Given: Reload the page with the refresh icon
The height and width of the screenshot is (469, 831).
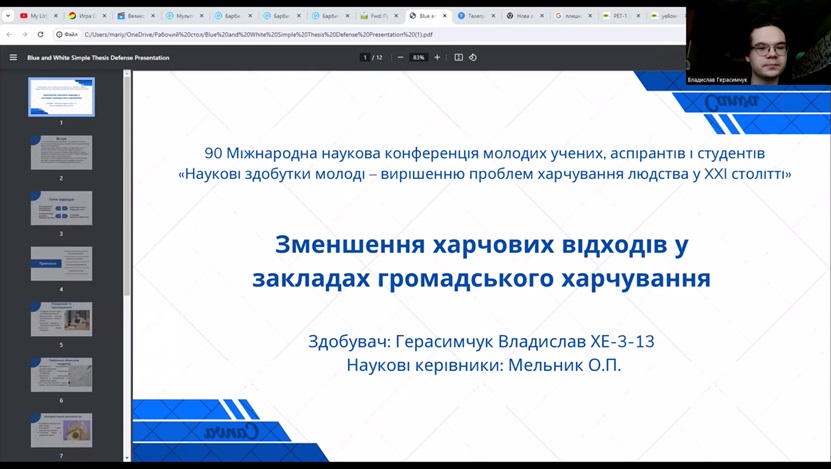Looking at the screenshot, I should click(40, 34).
